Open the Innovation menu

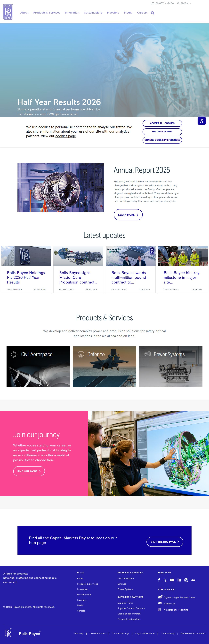[x=72, y=13]
